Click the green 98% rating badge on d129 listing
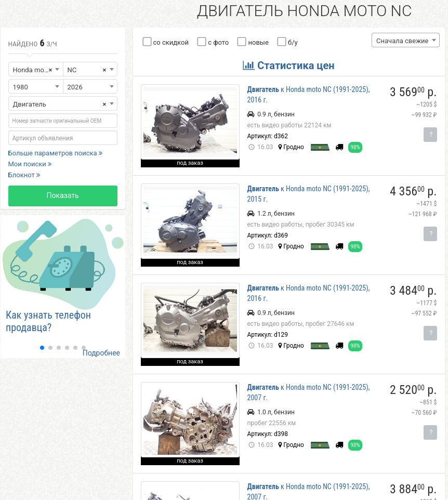 coord(355,346)
